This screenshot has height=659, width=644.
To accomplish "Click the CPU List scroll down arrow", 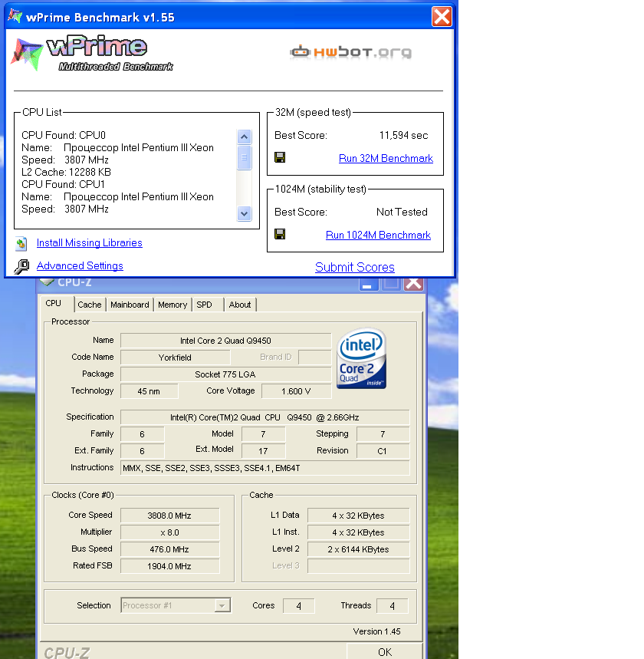I will (244, 213).
